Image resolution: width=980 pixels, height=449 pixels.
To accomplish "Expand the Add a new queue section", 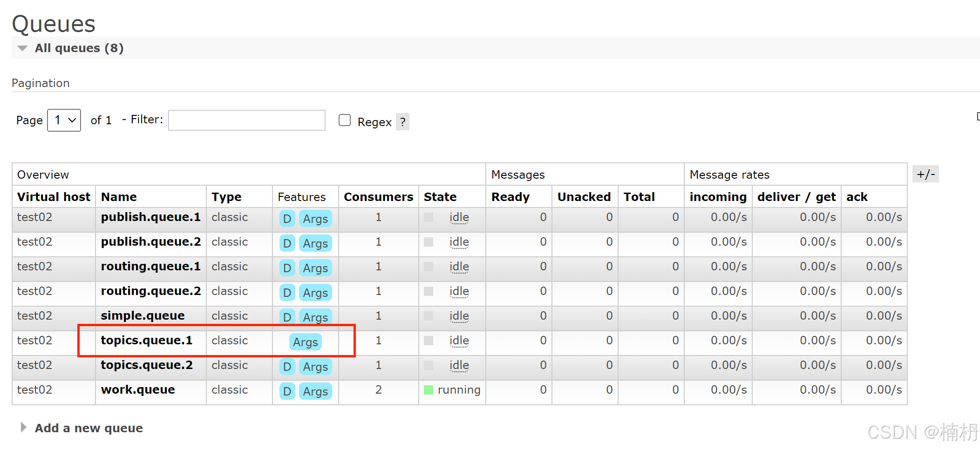I will 88,428.
